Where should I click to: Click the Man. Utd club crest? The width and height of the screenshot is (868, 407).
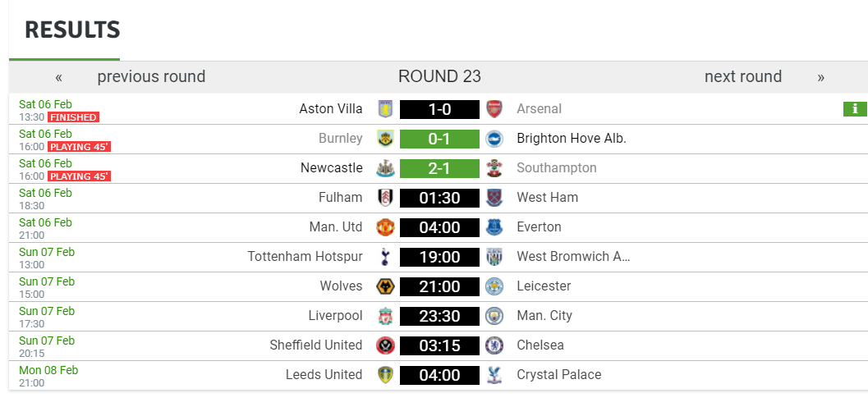tap(385, 227)
